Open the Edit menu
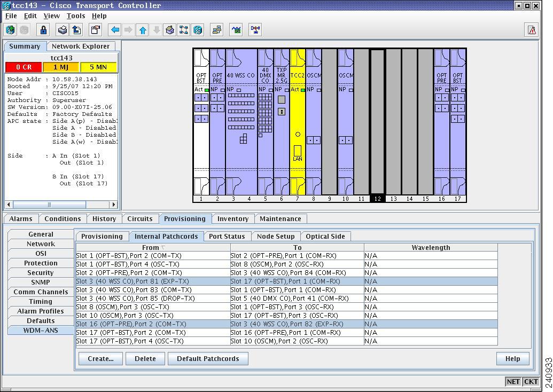Image resolution: width=553 pixels, height=392 pixels. 30,16
